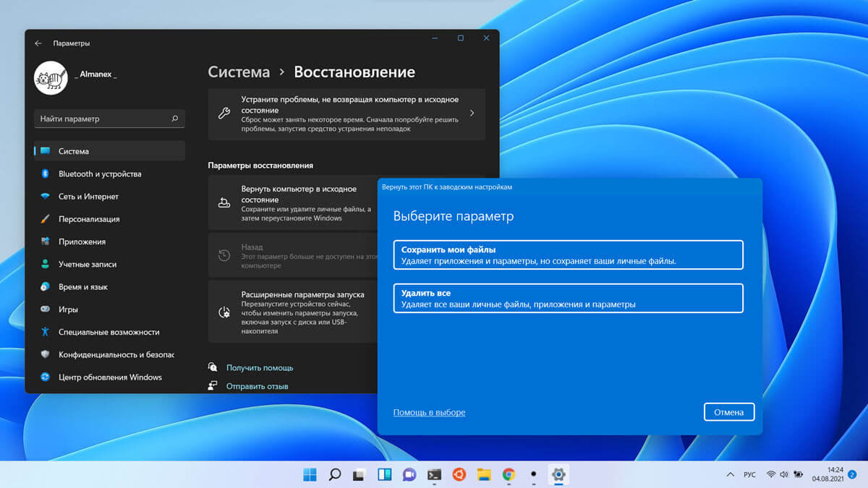
Task: Click Settings gear icon on taskbar
Action: pyautogui.click(x=558, y=475)
